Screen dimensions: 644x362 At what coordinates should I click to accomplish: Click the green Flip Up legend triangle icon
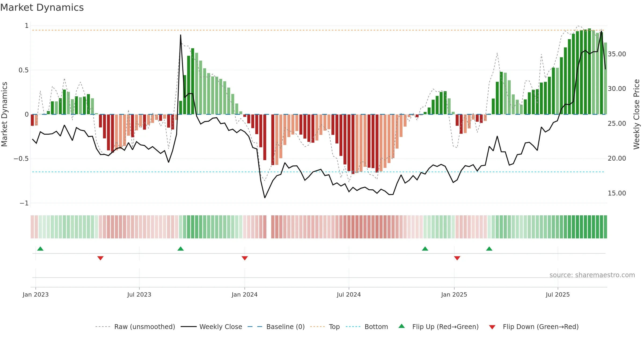point(402,326)
